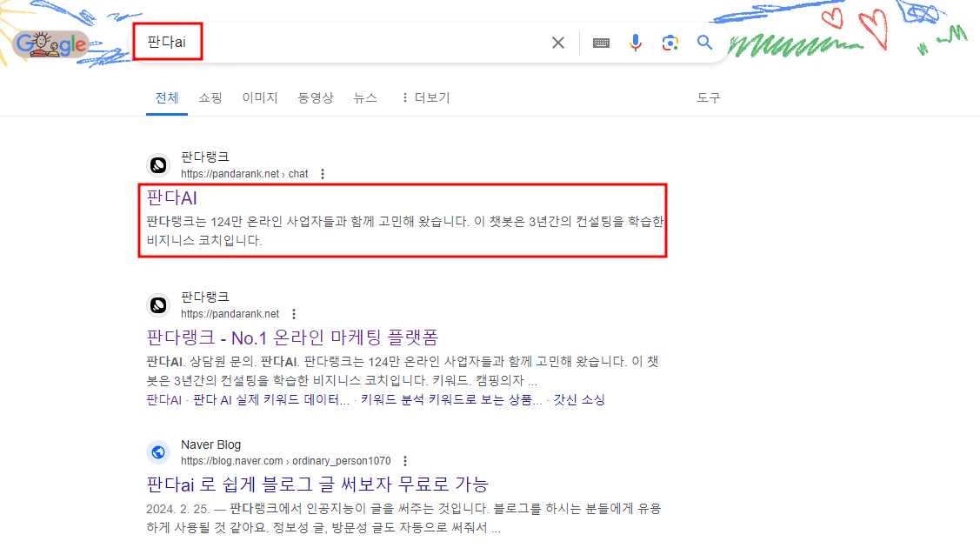
Task: Open the three-dot menu beside pandarank.net result
Action: tap(293, 313)
